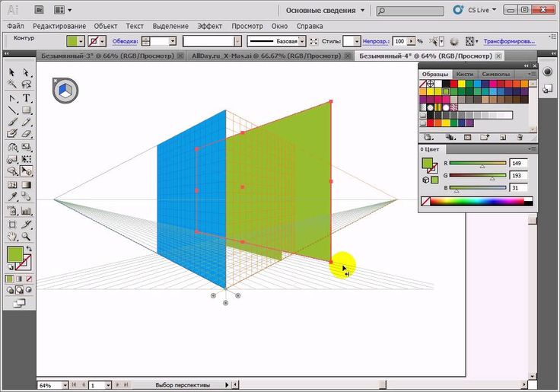Select the Perspective Selection tool

pyautogui.click(x=26, y=171)
